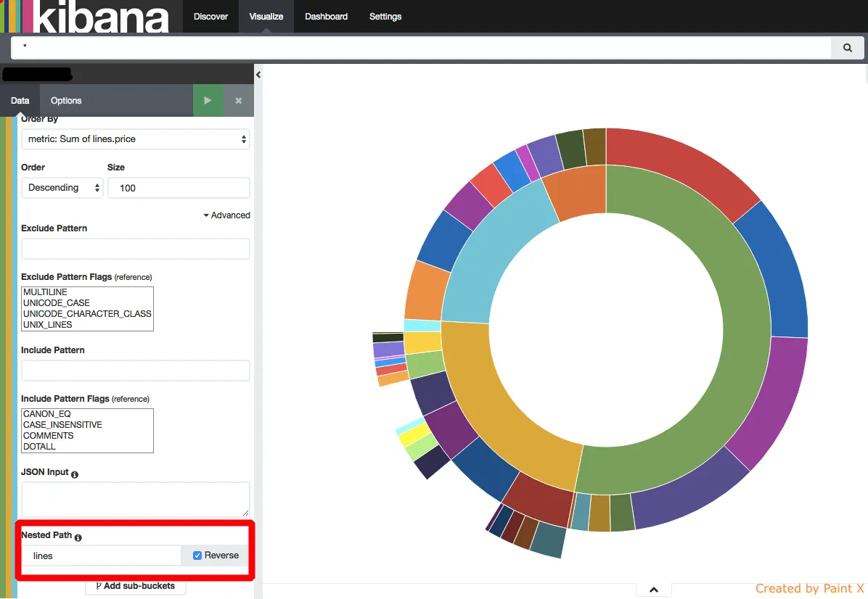Select CANON_EQ in include flags list
868x599 pixels.
point(87,413)
